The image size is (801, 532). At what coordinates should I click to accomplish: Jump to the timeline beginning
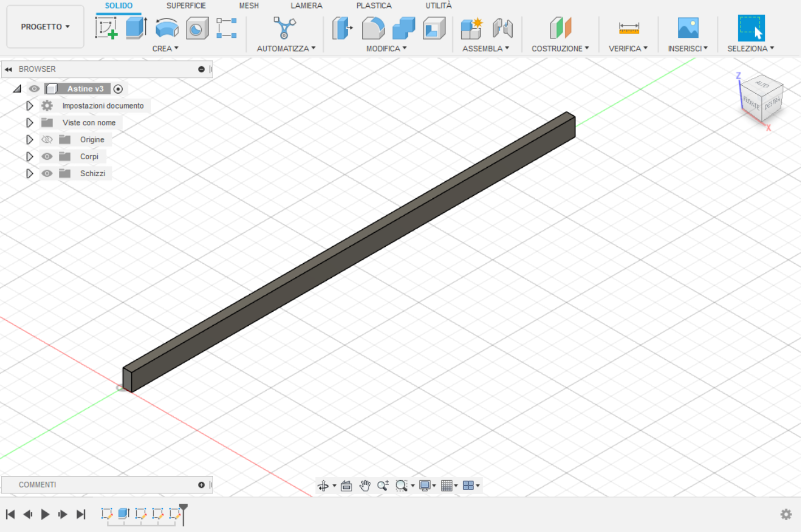pos(10,514)
